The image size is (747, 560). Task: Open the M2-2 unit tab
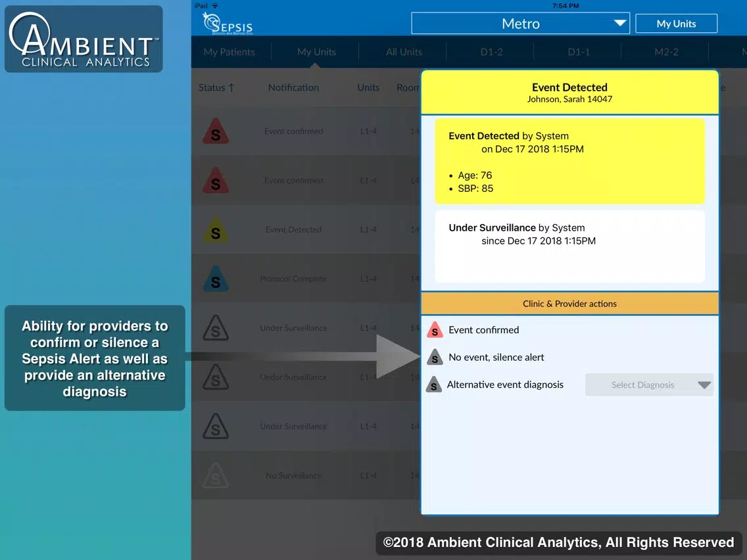coord(666,52)
